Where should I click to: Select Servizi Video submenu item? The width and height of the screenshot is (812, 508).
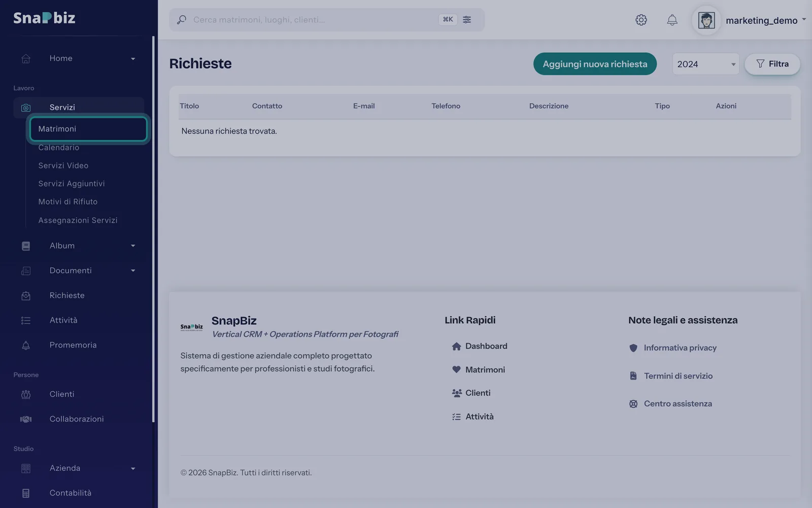click(63, 166)
